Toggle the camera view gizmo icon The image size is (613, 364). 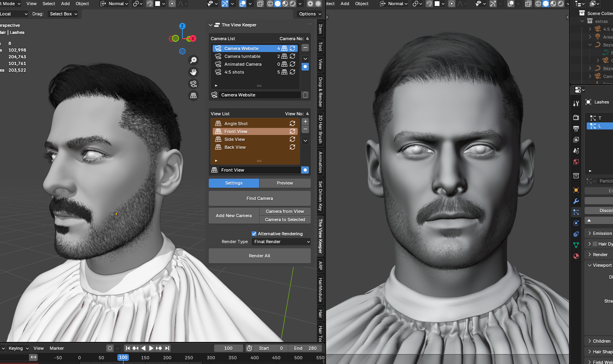pyautogui.click(x=194, y=84)
